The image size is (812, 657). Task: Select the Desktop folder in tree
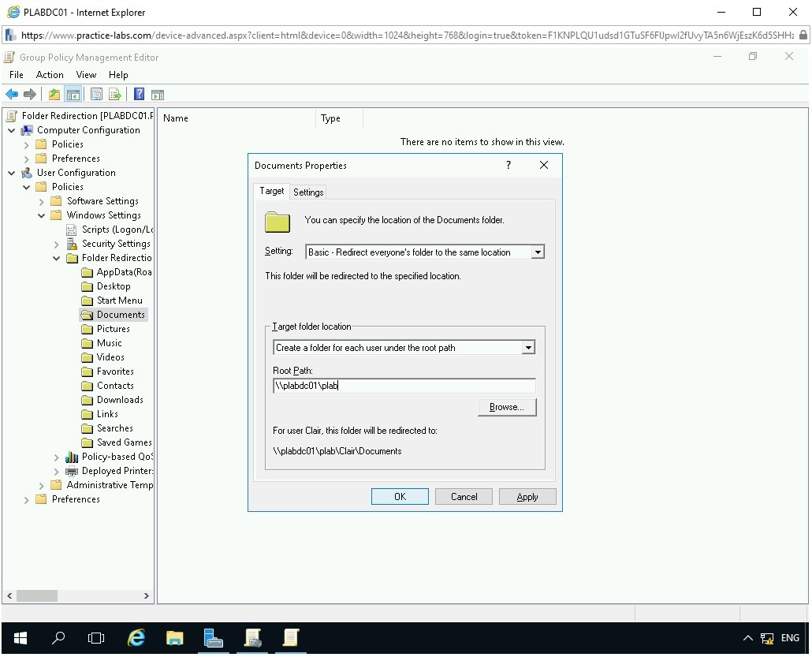pyautogui.click(x=106, y=286)
